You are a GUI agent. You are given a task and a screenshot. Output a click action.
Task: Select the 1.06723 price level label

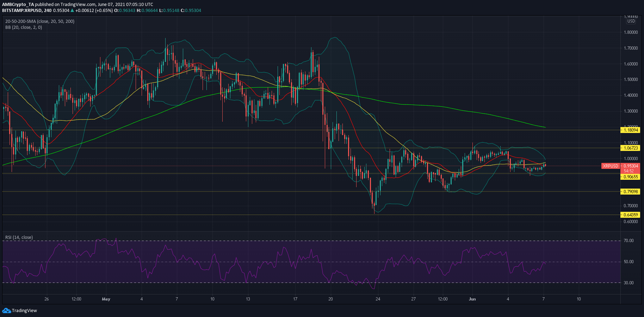(631, 148)
